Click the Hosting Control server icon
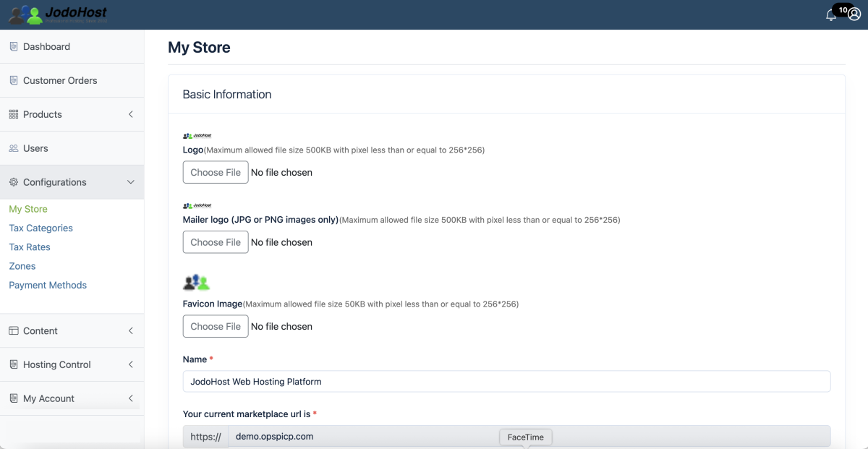This screenshot has height=449, width=868. pyautogui.click(x=14, y=364)
